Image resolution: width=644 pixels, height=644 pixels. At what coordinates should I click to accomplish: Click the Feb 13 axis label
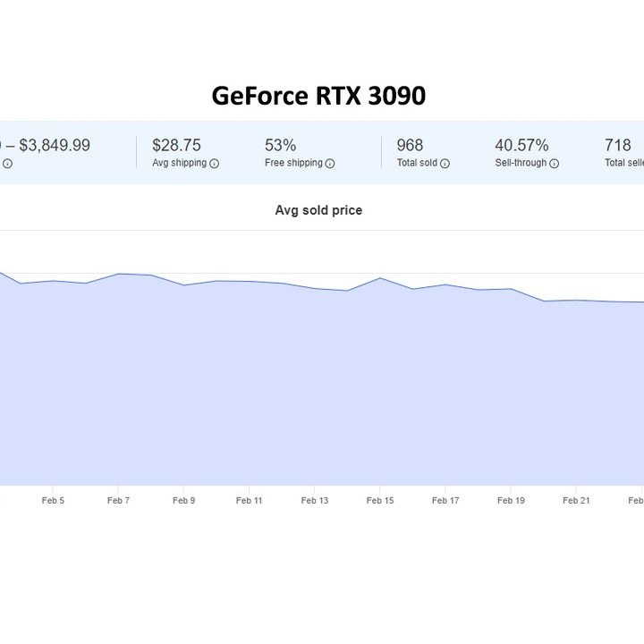tap(315, 500)
